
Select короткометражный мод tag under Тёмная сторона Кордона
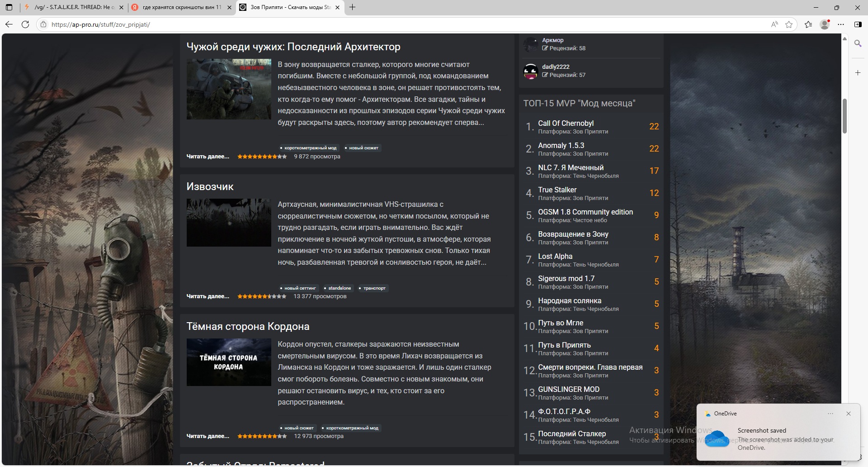click(x=351, y=428)
